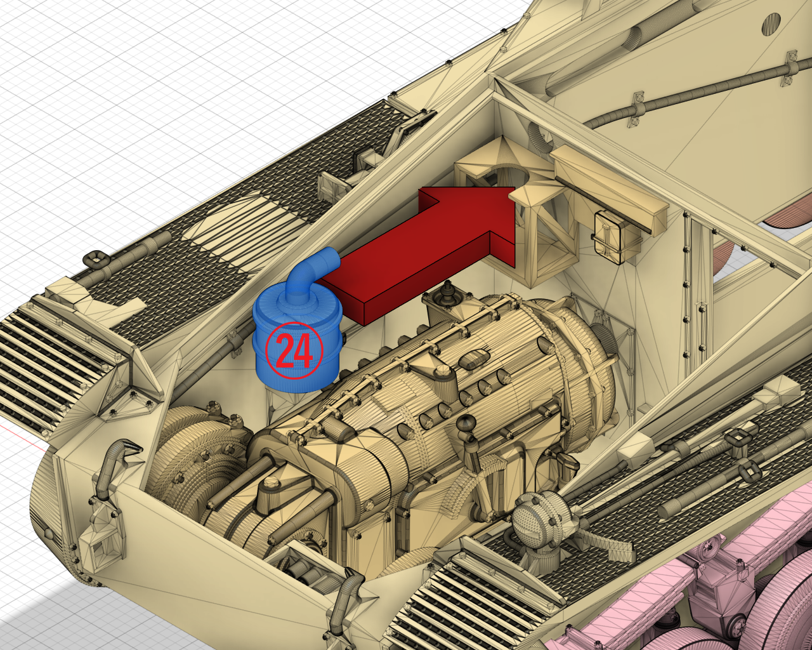The width and height of the screenshot is (812, 650).
Task: Click the circular hole in top right plate
Action: coord(771,23)
